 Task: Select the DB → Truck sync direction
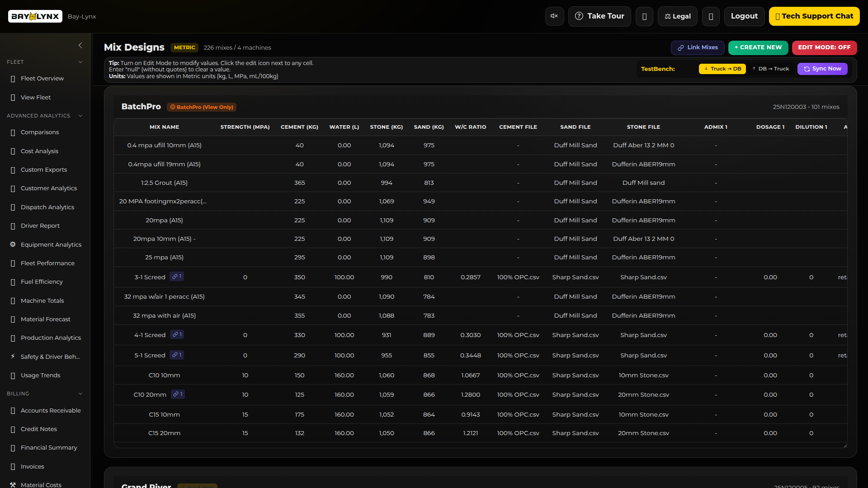click(x=771, y=69)
